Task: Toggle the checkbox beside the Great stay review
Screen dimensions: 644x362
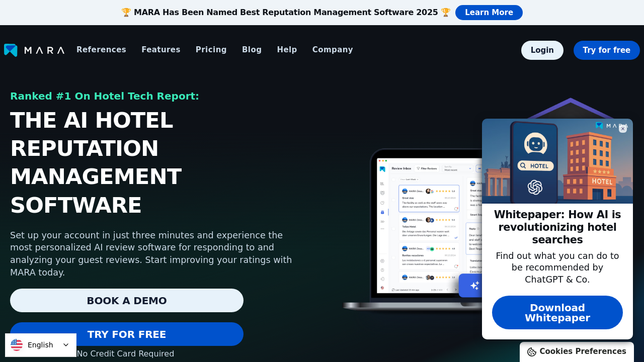Action: 393,200
